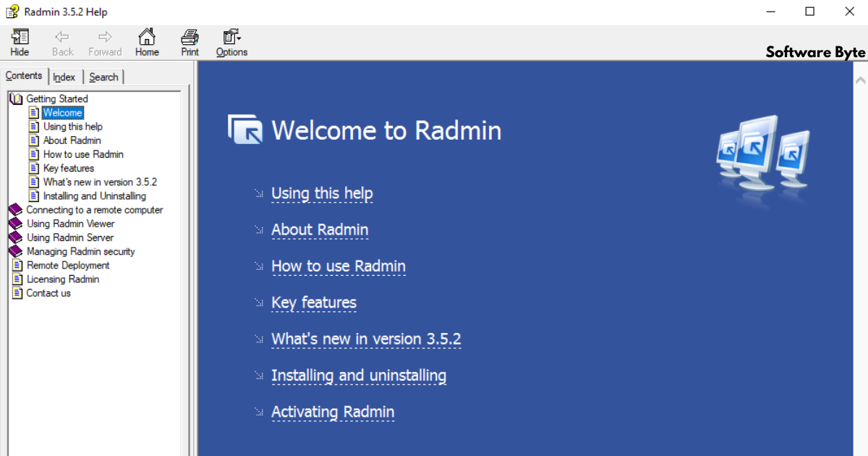Switch to the Contents tab
Viewport: 868px width, 456px height.
tap(24, 76)
